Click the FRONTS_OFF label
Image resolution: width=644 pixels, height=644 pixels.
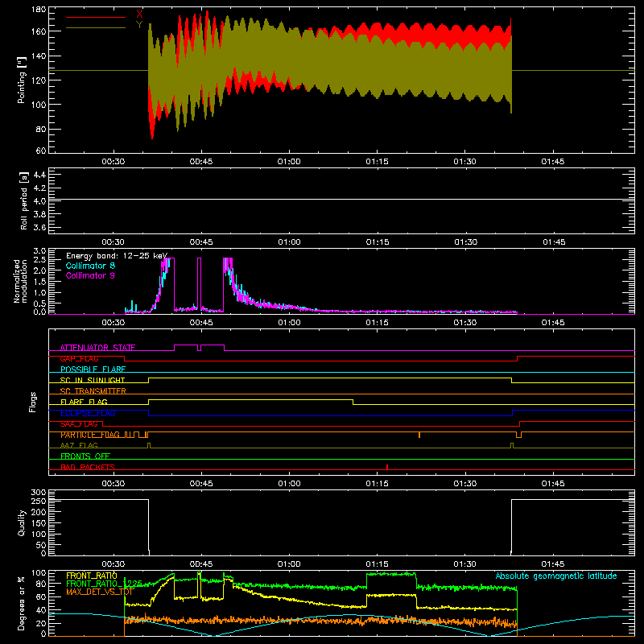pyautogui.click(x=85, y=456)
